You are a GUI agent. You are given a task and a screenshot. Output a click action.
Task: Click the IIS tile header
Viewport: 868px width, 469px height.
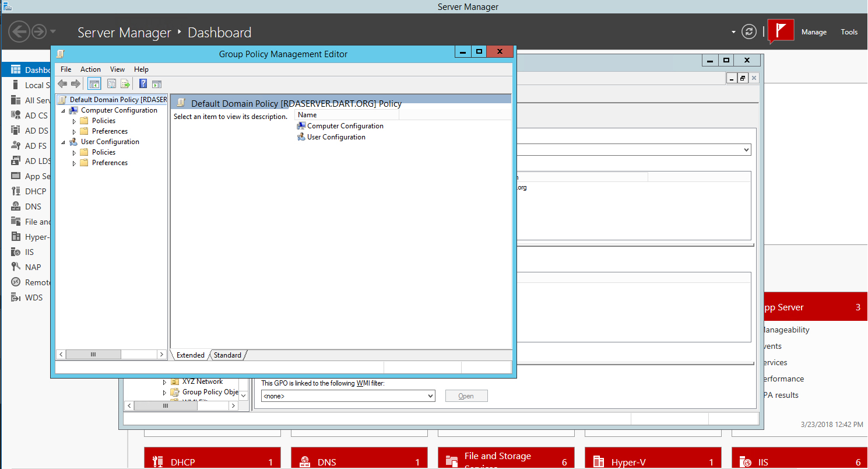[800, 459]
